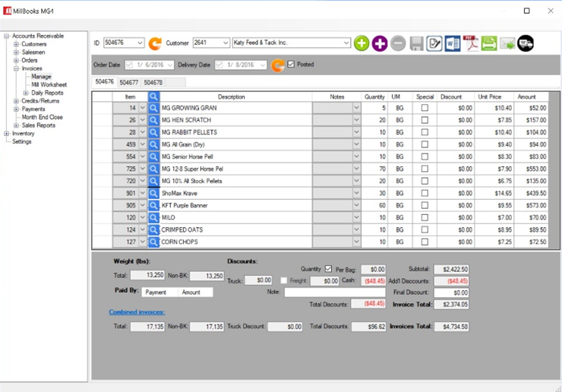Screen dimensions: 562x392
Task: Click orange refresh icon next to ID
Action: point(155,43)
